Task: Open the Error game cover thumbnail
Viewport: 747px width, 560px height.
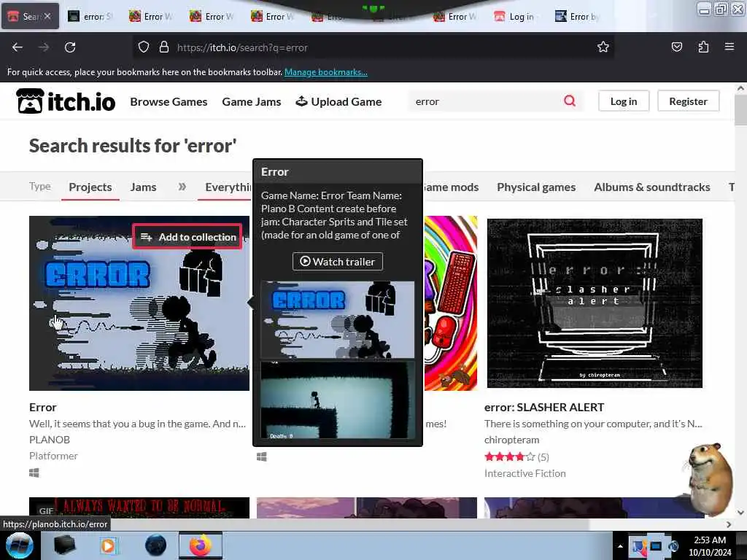Action: pos(139,303)
